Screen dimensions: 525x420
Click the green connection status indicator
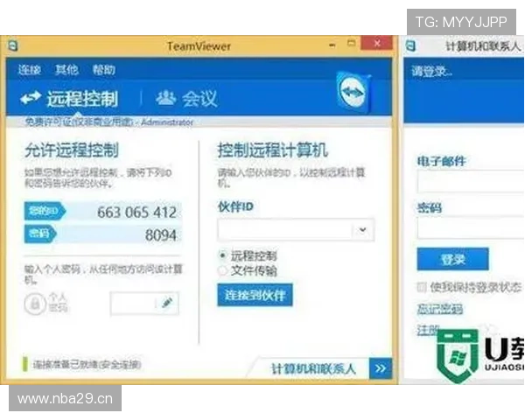24,364
